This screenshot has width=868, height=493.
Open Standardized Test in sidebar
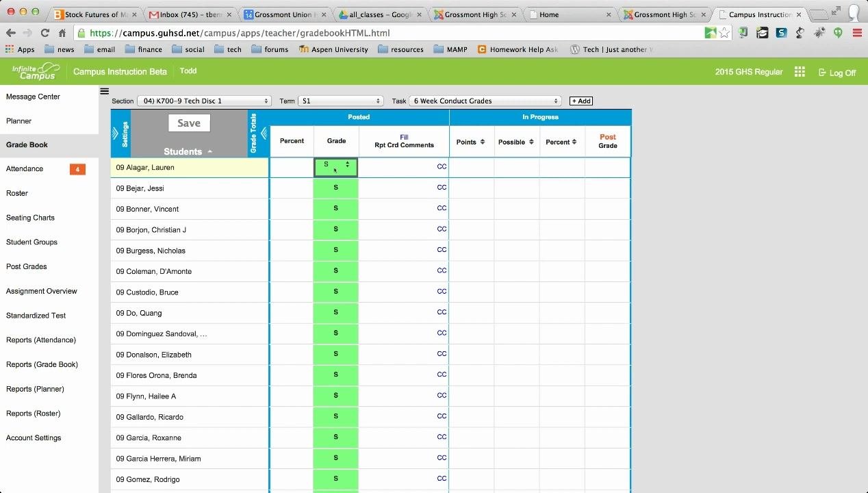(36, 316)
